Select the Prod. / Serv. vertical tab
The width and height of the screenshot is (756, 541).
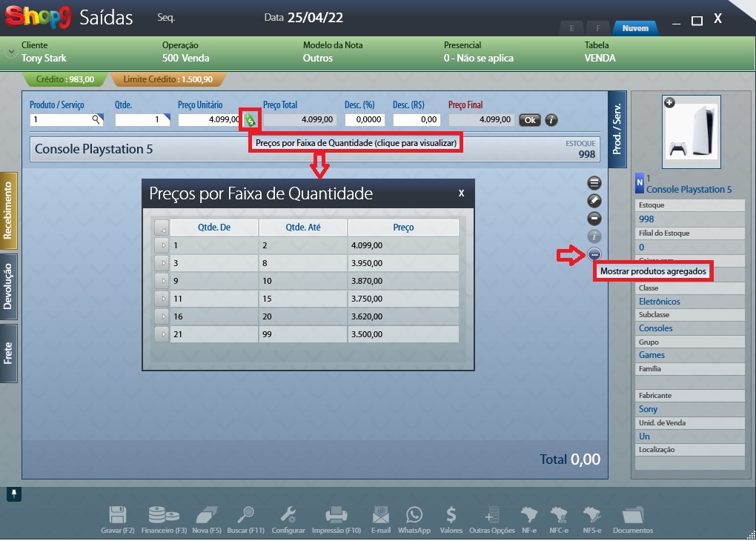click(617, 129)
